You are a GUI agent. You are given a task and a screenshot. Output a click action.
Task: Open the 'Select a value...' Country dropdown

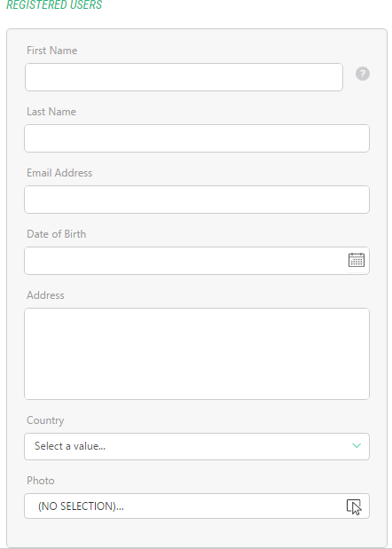tap(197, 446)
